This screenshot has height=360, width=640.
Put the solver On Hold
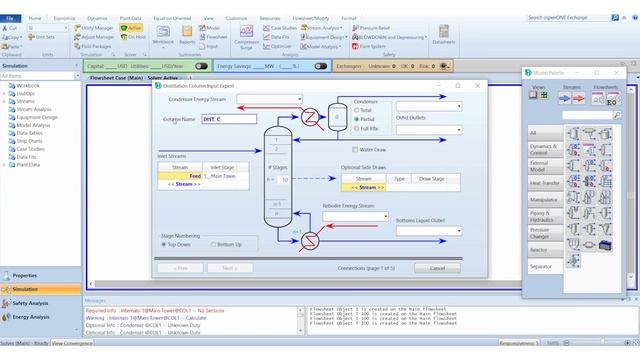tap(133, 37)
